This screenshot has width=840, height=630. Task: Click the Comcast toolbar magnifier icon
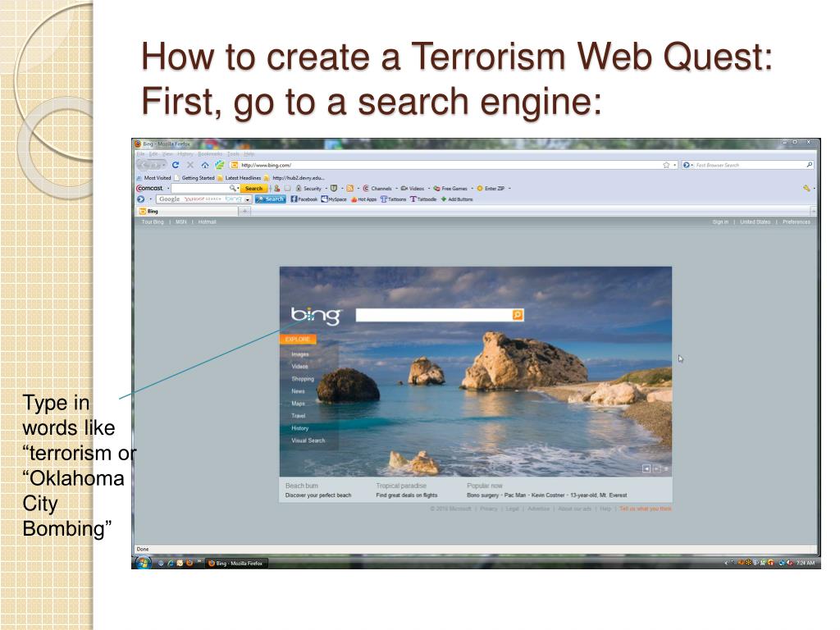(x=232, y=188)
